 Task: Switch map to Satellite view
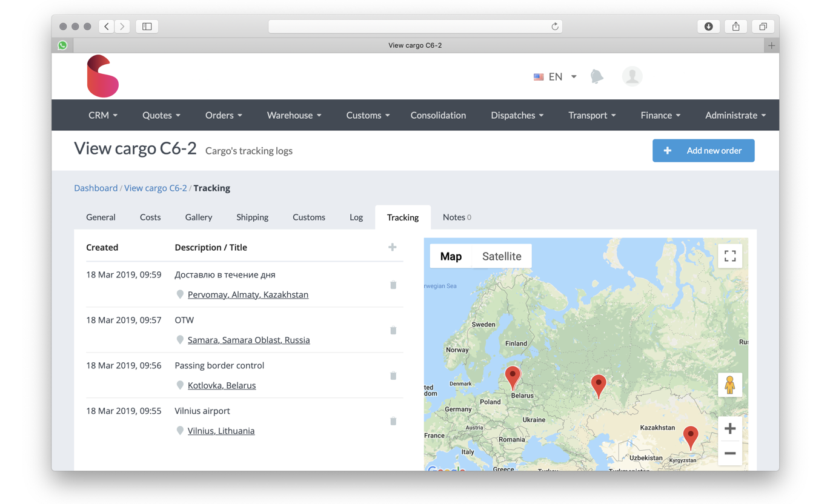point(502,256)
